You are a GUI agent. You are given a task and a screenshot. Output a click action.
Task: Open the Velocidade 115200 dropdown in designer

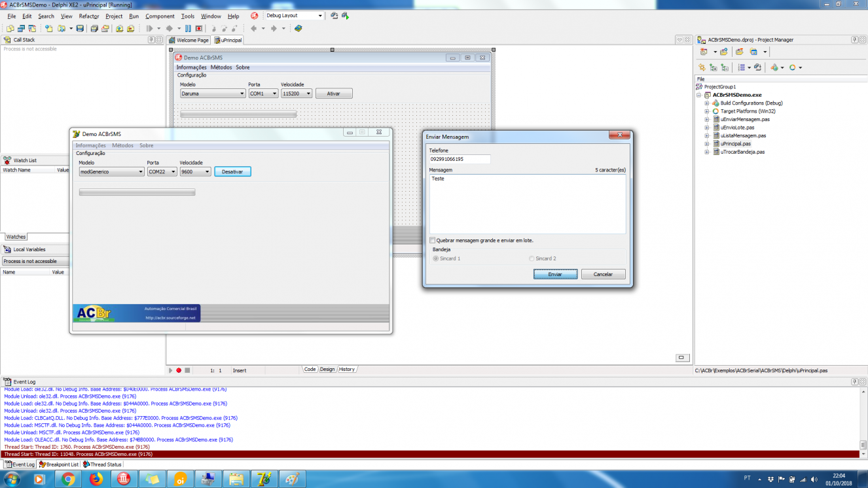click(x=297, y=94)
